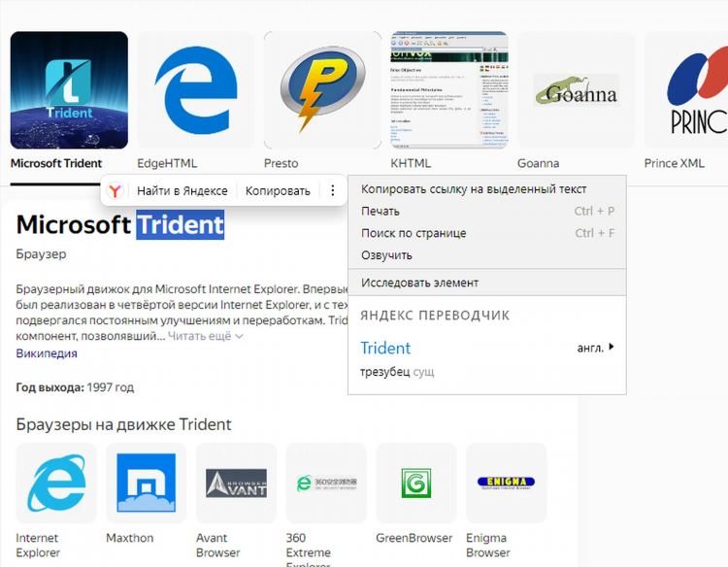This screenshot has width=728, height=567.
Task: Click the 'EdgeHTML' caption
Action: point(167,163)
